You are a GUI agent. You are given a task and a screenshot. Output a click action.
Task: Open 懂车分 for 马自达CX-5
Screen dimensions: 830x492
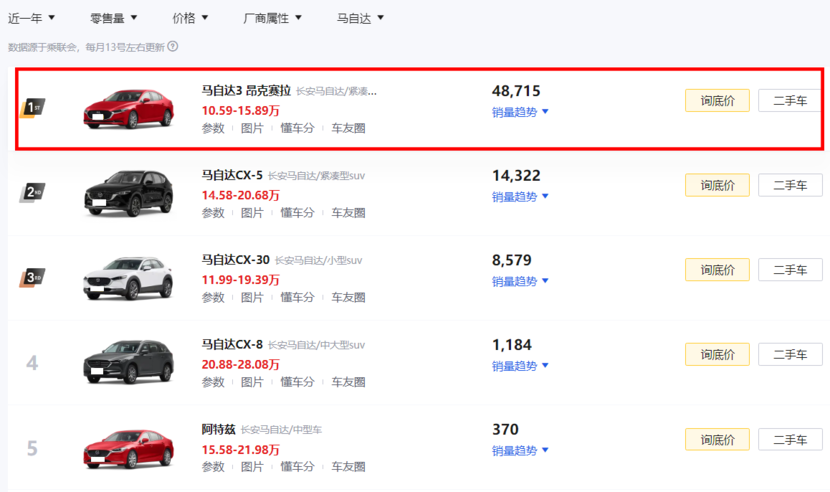point(297,213)
